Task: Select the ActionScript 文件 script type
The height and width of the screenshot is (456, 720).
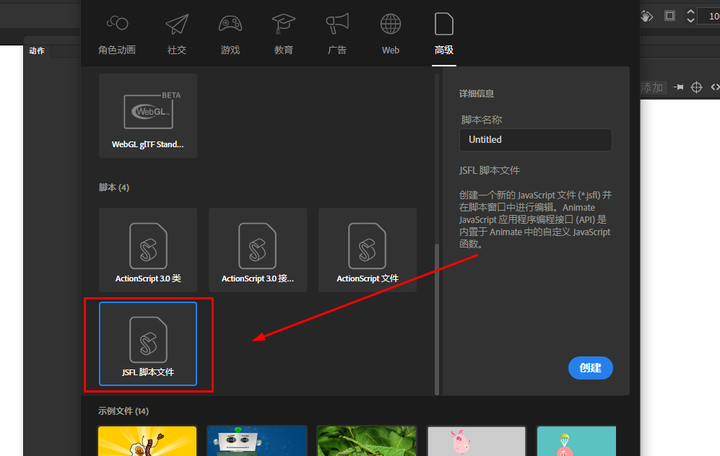Action: pos(367,250)
